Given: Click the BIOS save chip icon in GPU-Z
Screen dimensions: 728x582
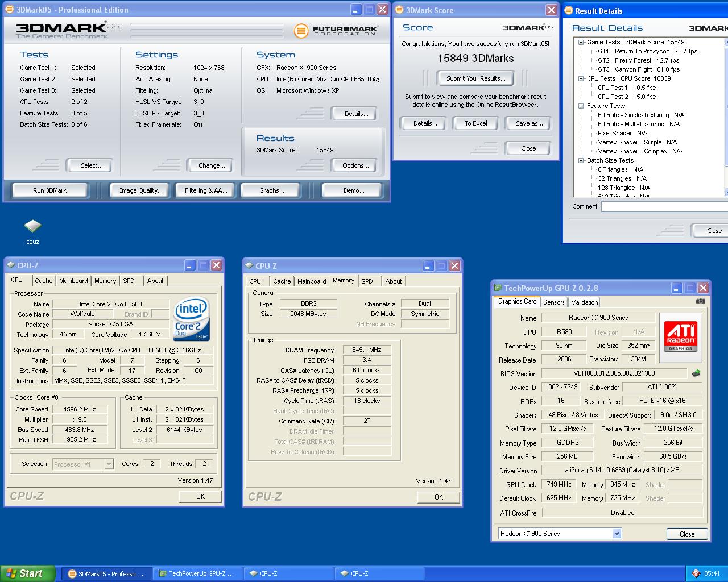Looking at the screenshot, I should click(x=696, y=373).
